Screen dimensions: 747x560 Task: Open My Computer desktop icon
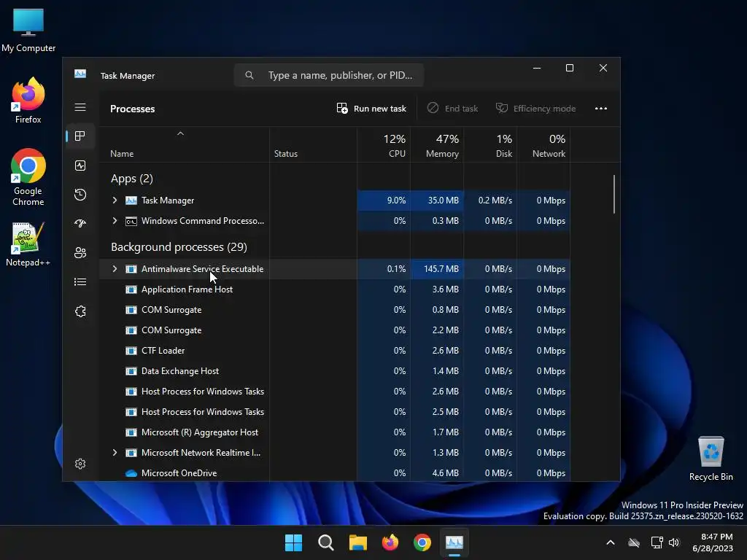click(28, 31)
